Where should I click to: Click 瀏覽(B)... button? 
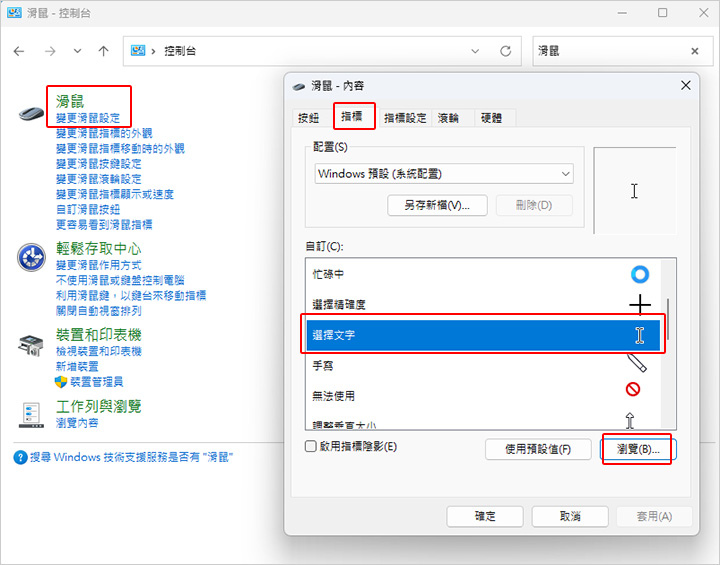coord(638,449)
